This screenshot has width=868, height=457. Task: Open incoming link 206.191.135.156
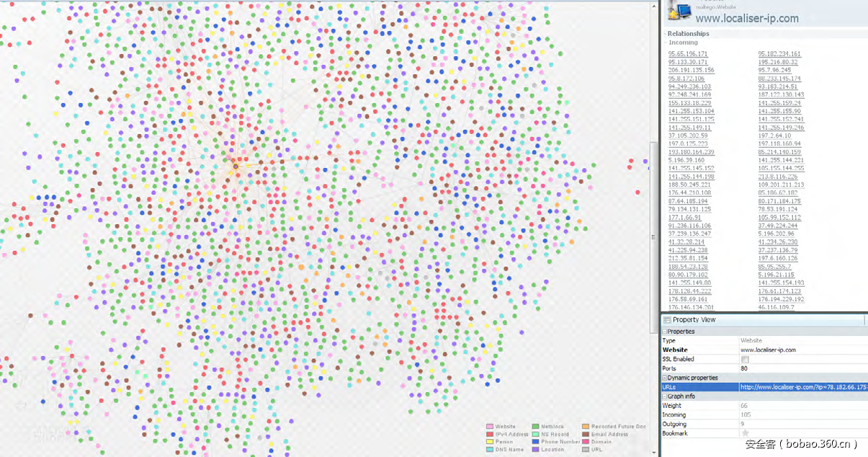(691, 70)
